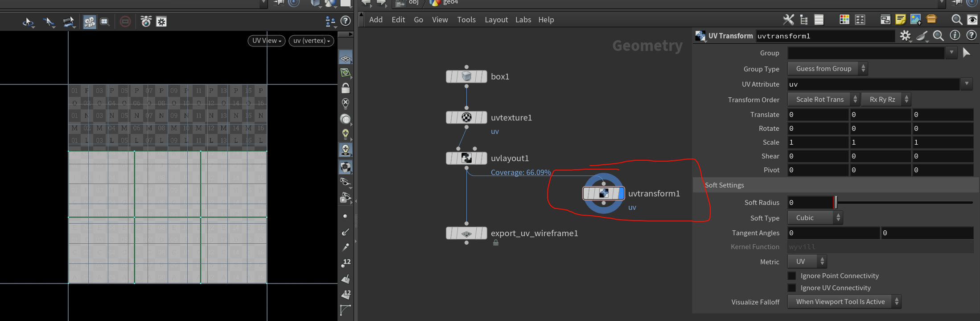980x321 pixels.
Task: Open the Layout menu in network editor
Action: tap(496, 20)
